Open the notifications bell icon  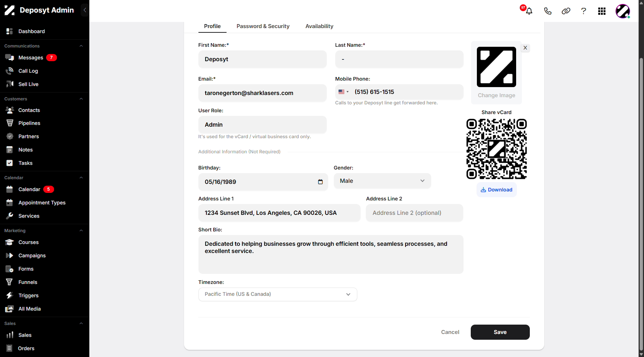[x=529, y=11]
